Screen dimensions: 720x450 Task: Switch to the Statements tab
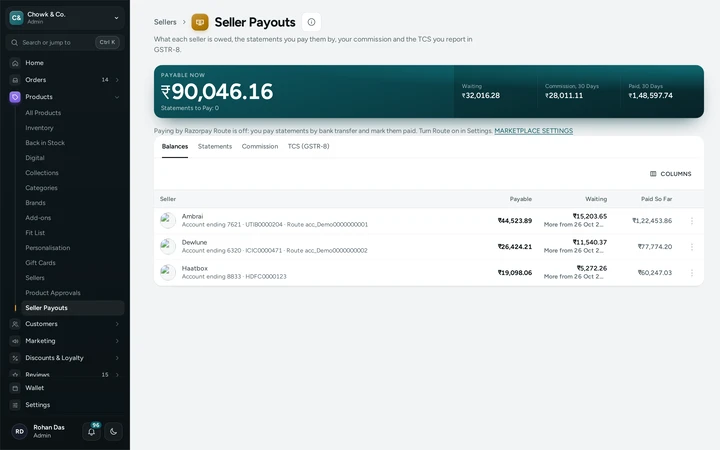215,146
